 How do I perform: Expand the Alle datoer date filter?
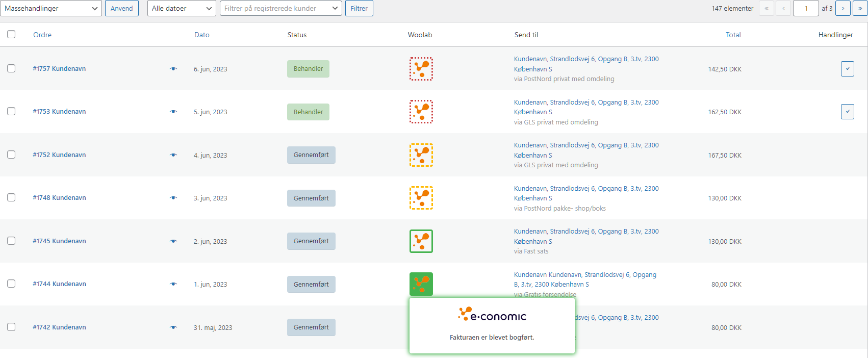point(182,8)
